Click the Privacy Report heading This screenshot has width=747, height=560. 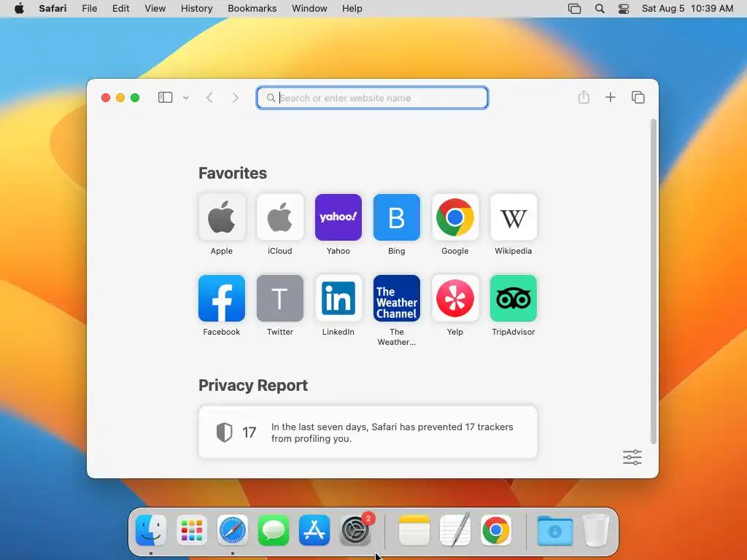253,385
